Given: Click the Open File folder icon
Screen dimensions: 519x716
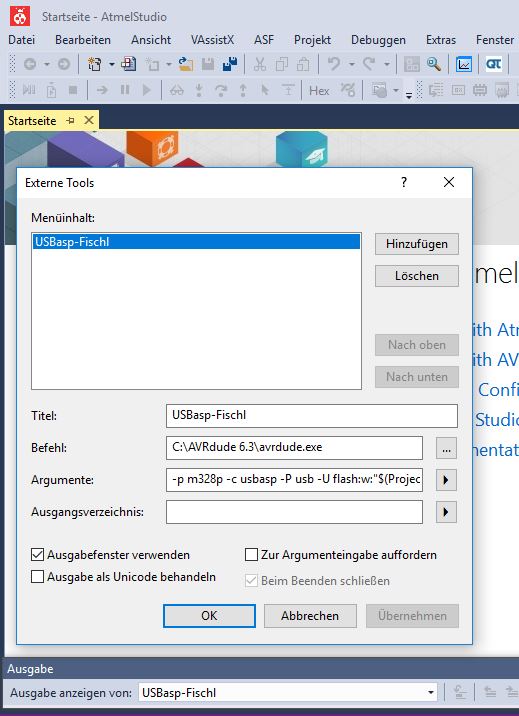Looking at the screenshot, I should click(x=185, y=64).
